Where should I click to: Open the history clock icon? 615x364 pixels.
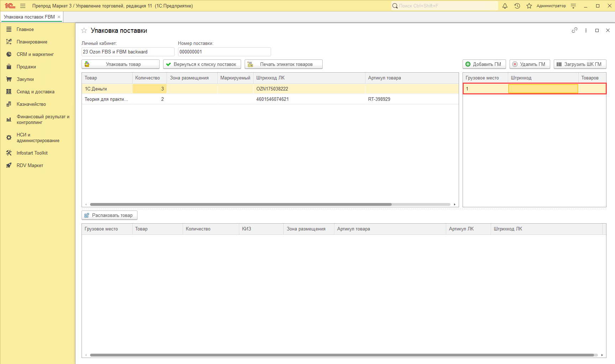click(x=517, y=6)
